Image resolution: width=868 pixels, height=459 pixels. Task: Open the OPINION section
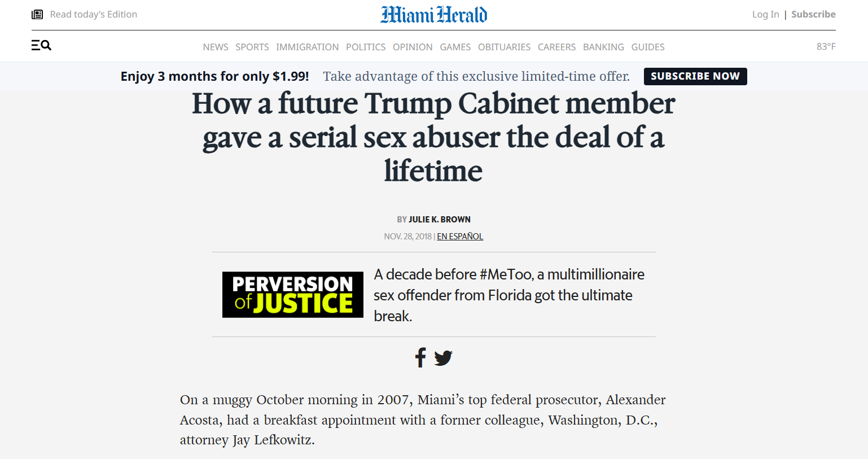(x=413, y=47)
